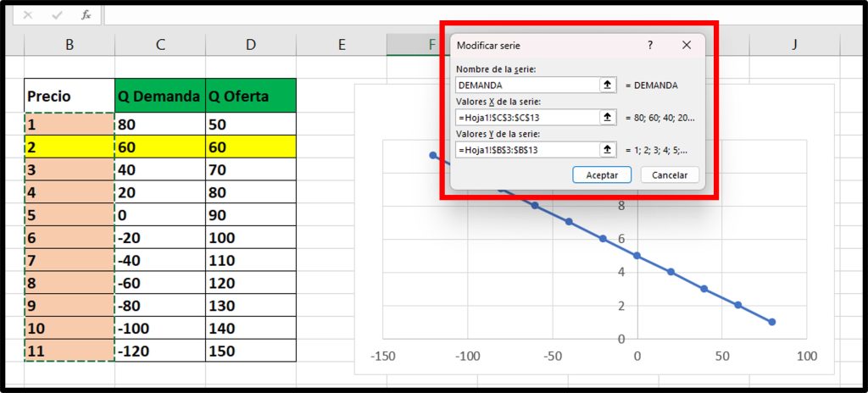Click the range selector icon for Valores Y
Image resolution: width=868 pixels, height=393 pixels.
(x=607, y=149)
